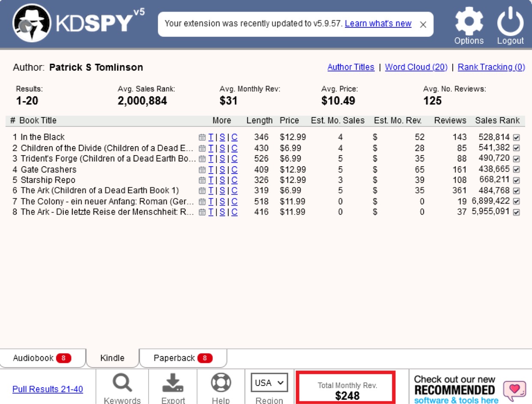Switch to the Kindle tab
532x404 pixels.
(112, 358)
